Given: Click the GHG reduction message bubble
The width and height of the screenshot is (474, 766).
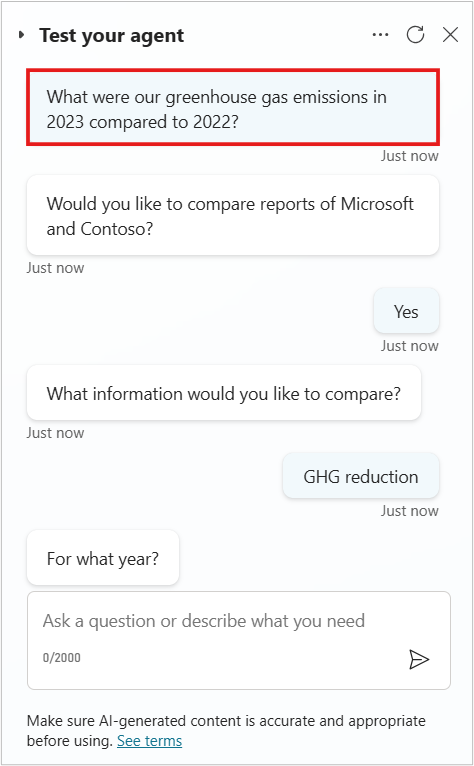Looking at the screenshot, I should 361,476.
